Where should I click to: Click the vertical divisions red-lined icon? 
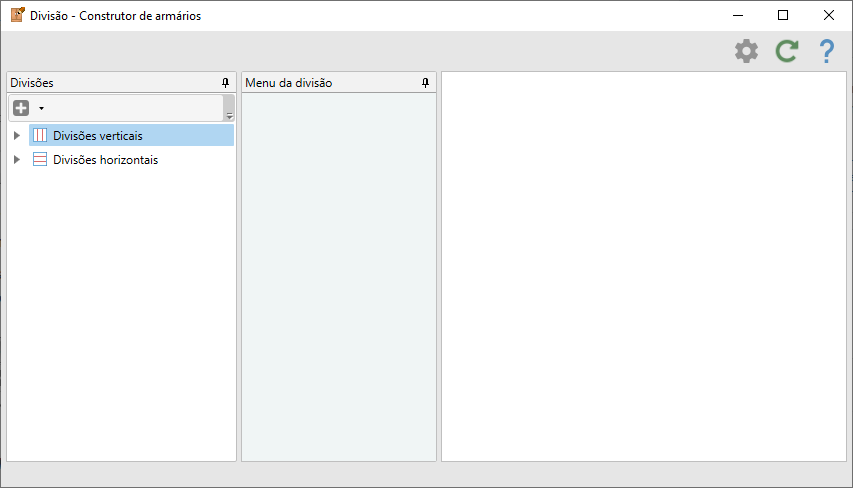40,135
